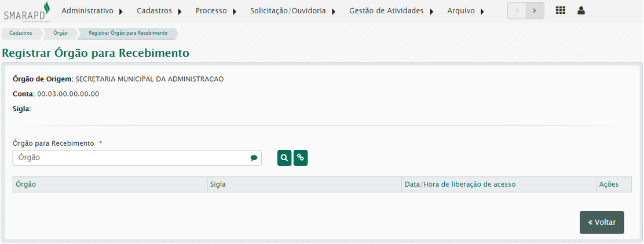Screen dimensions: 644x244
Task: Open the apps grid icon
Action: click(x=561, y=10)
